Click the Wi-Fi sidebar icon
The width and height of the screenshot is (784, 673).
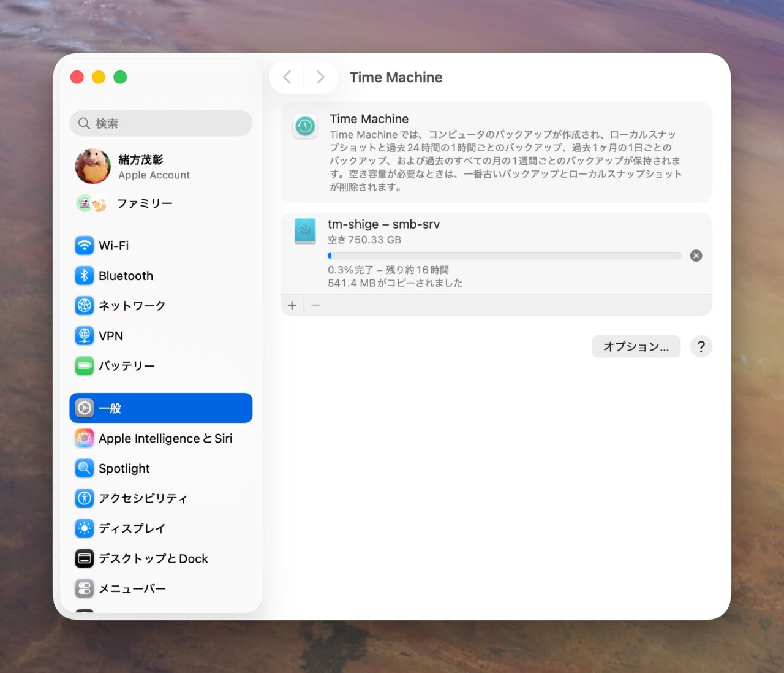click(x=85, y=246)
